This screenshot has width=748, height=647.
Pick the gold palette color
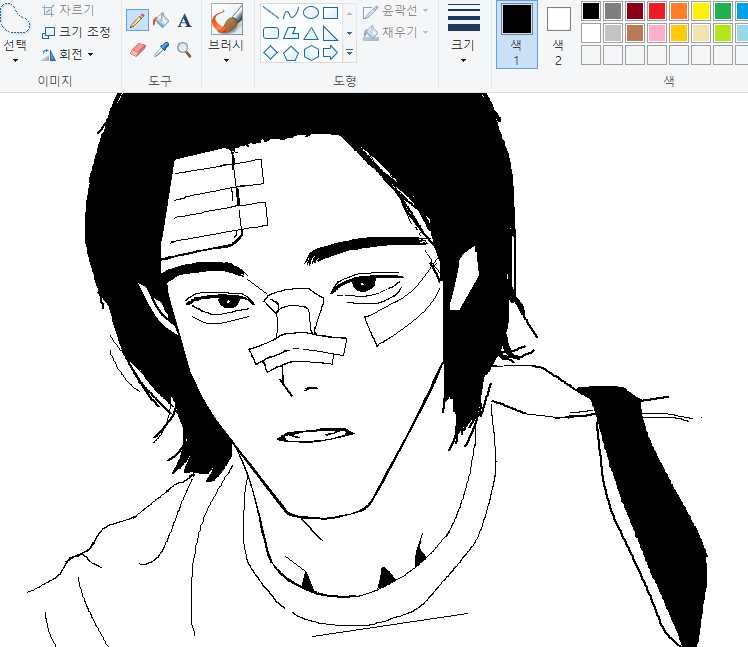click(x=679, y=33)
